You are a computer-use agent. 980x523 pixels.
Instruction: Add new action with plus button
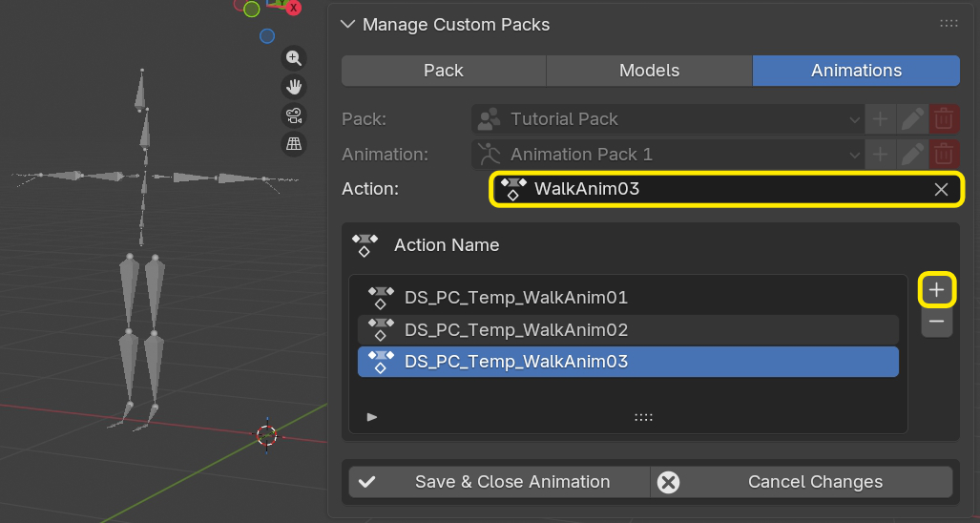(937, 290)
